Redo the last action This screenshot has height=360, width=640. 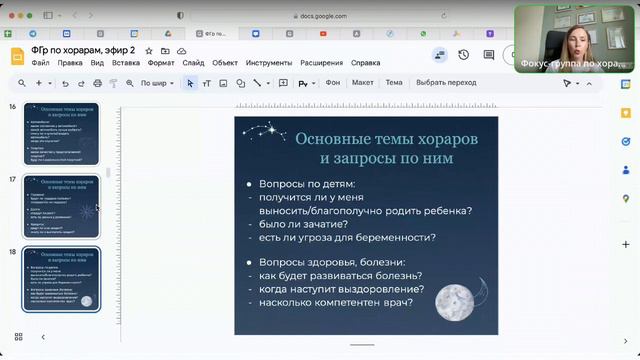pos(81,83)
